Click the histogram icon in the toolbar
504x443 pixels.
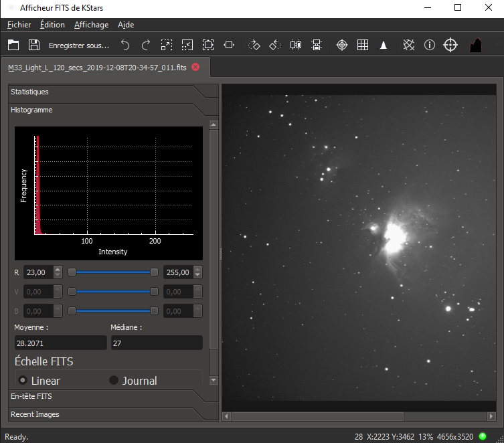pos(475,45)
